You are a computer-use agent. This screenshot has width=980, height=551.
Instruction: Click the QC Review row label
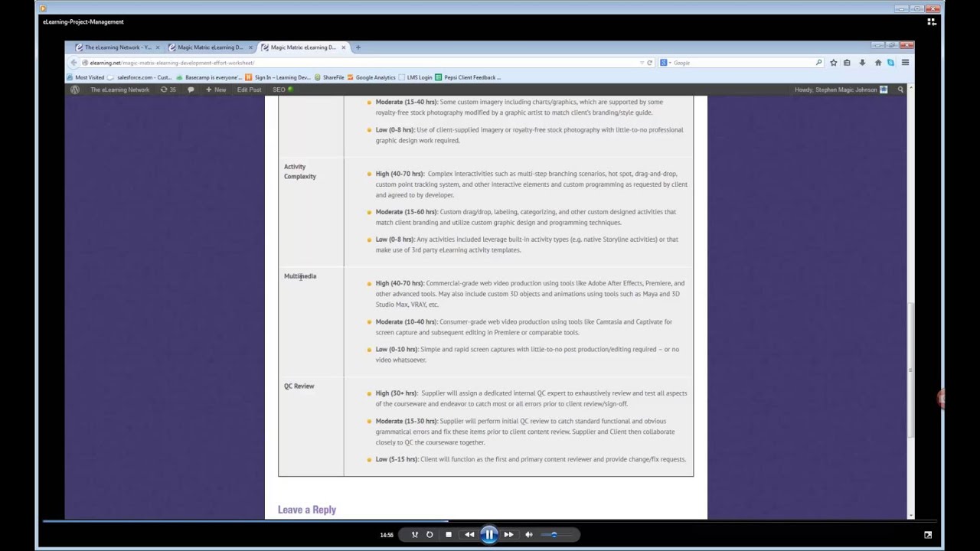tap(299, 386)
